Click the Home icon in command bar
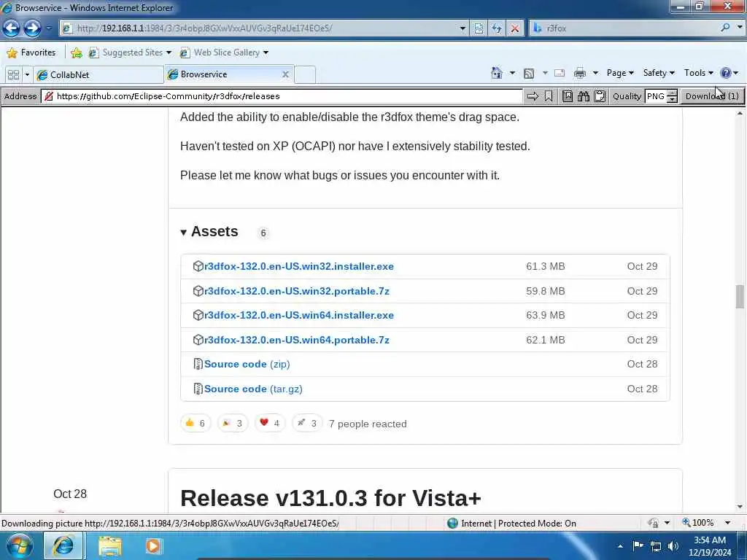747x560 pixels. point(496,73)
